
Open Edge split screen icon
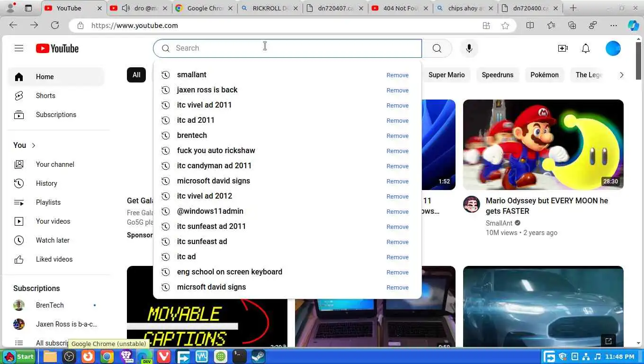point(530,26)
